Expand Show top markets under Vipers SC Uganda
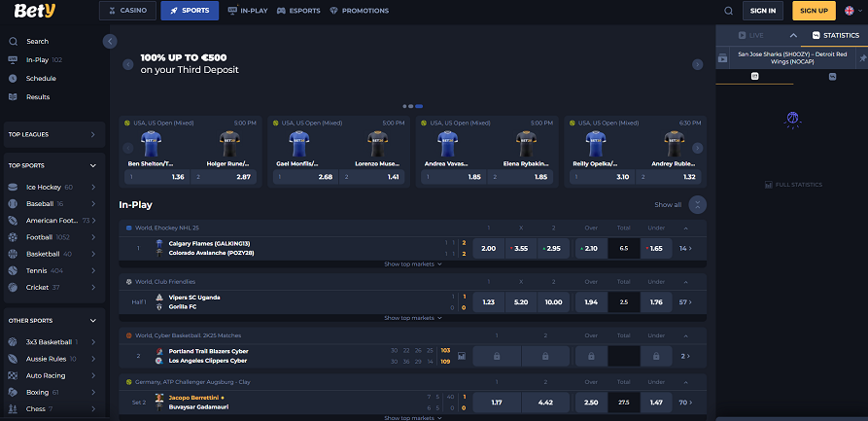 tap(413, 318)
